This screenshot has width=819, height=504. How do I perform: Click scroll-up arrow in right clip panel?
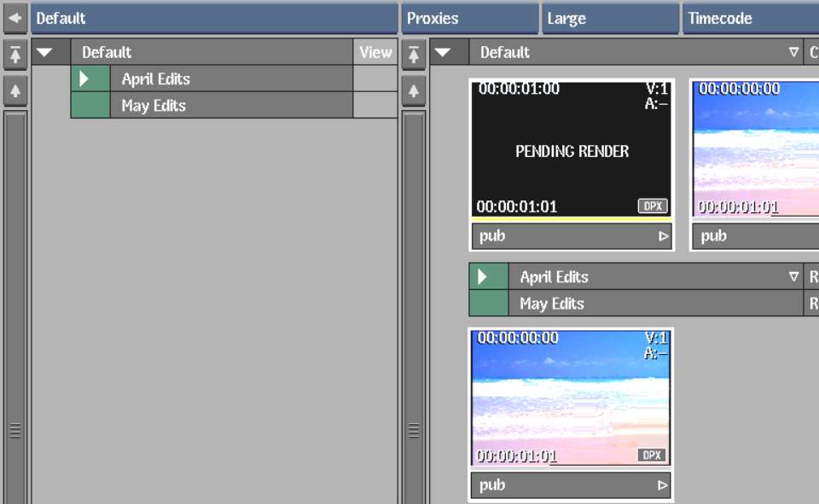[414, 90]
